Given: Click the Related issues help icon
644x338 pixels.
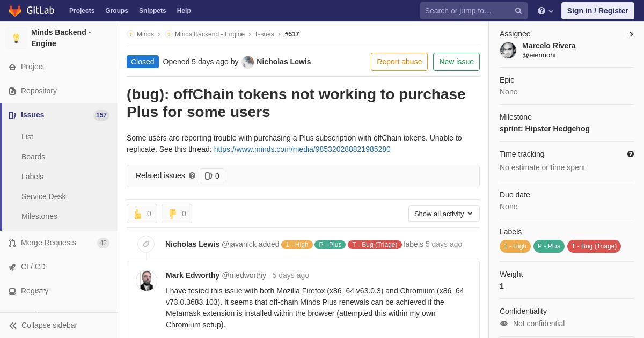Looking at the screenshot, I should (x=192, y=175).
